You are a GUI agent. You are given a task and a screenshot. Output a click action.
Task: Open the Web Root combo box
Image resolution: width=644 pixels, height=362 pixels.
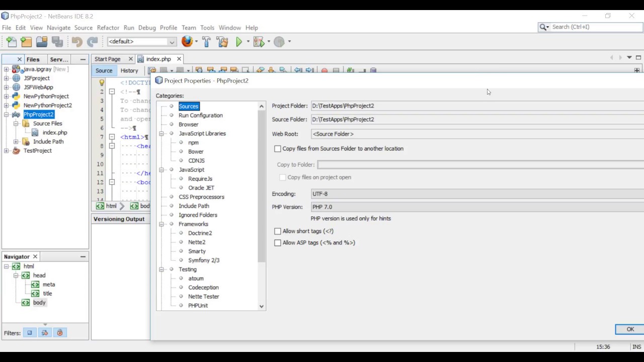[x=477, y=134]
